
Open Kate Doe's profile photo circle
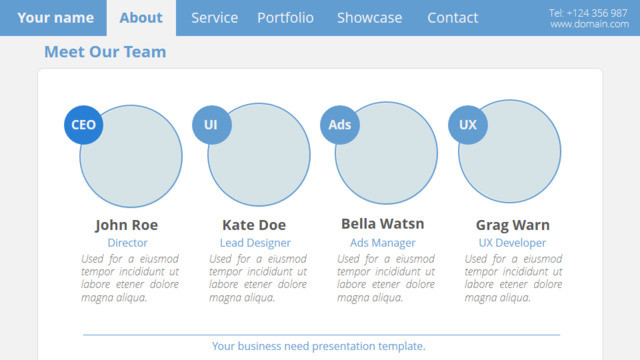(x=259, y=155)
